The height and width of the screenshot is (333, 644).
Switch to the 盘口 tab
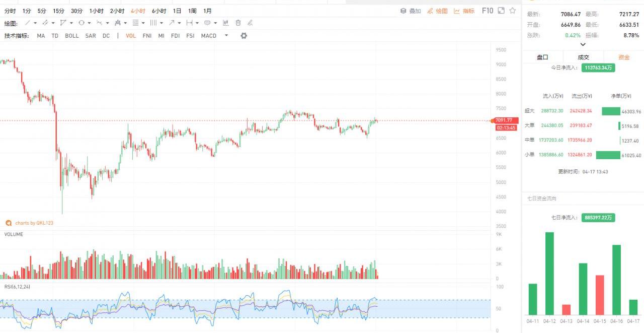click(x=542, y=57)
